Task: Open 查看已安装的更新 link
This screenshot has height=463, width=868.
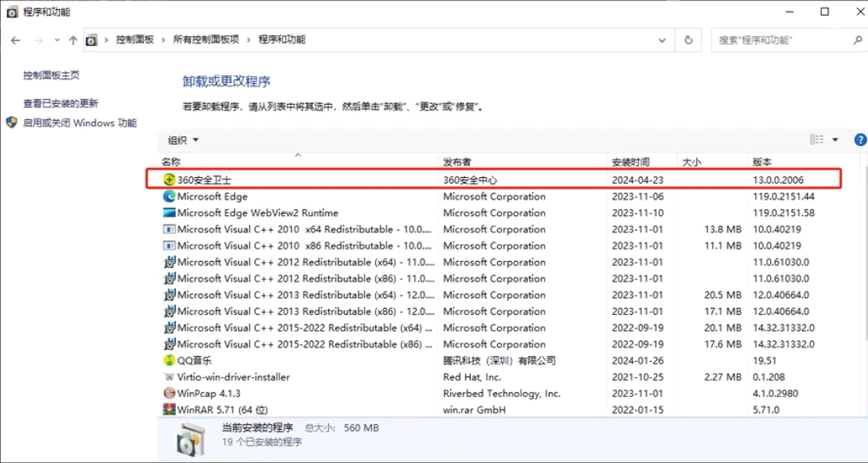Action: 60,104
